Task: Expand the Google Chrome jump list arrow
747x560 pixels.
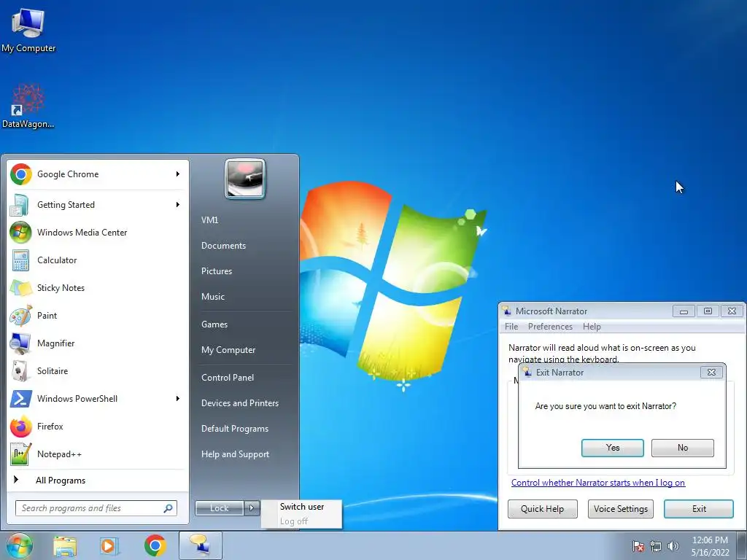Action: [x=178, y=174]
